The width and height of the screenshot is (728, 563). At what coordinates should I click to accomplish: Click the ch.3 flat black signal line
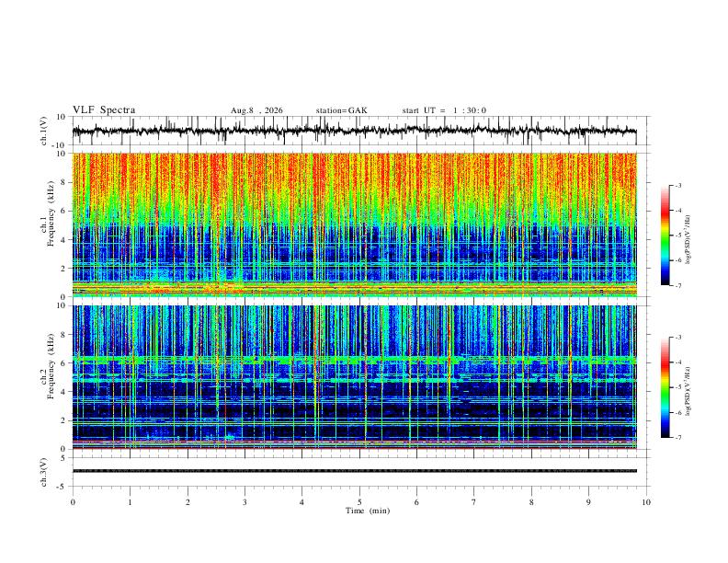(x=354, y=471)
